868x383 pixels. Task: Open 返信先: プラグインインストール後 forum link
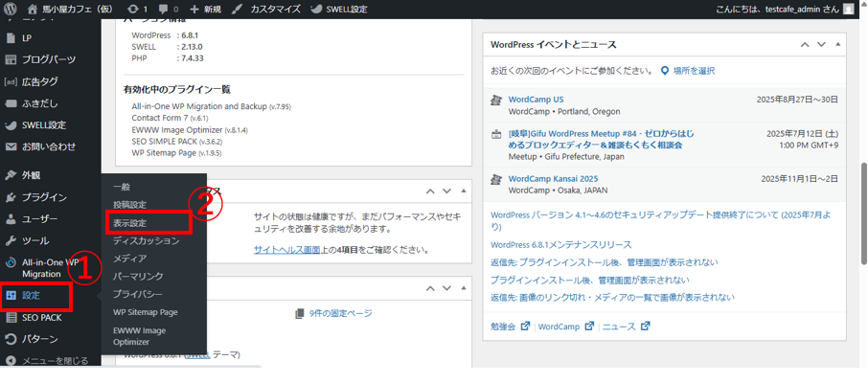[605, 262]
